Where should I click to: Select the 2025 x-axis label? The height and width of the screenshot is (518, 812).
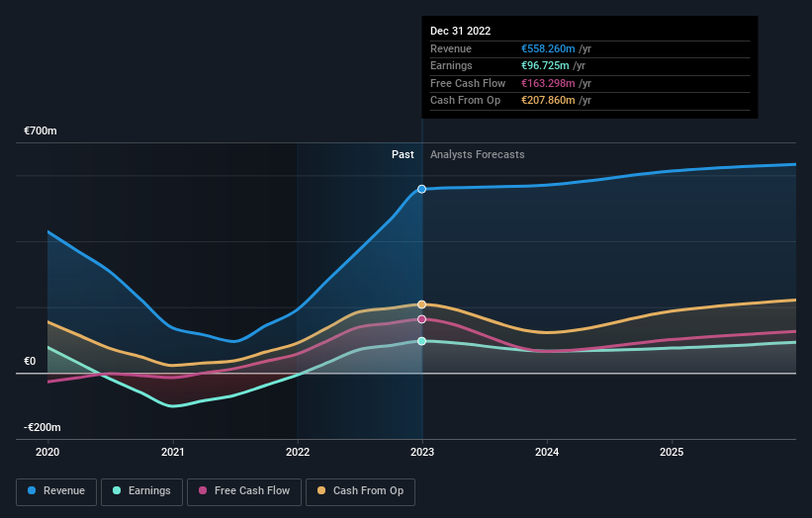672,453
